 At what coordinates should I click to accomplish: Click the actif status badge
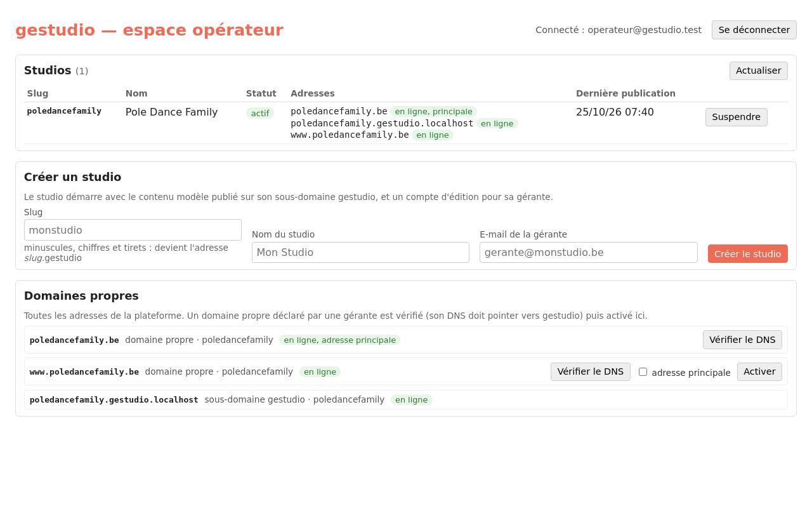[260, 113]
